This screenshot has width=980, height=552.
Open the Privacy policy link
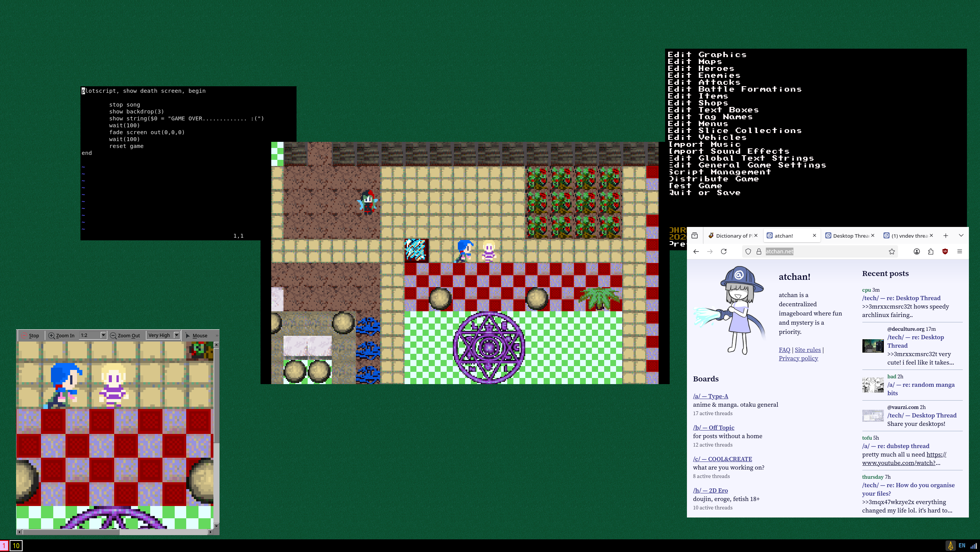(x=798, y=358)
